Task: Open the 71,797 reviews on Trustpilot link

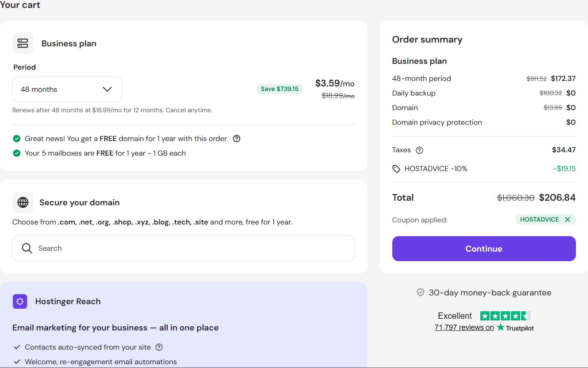Action: (464, 328)
